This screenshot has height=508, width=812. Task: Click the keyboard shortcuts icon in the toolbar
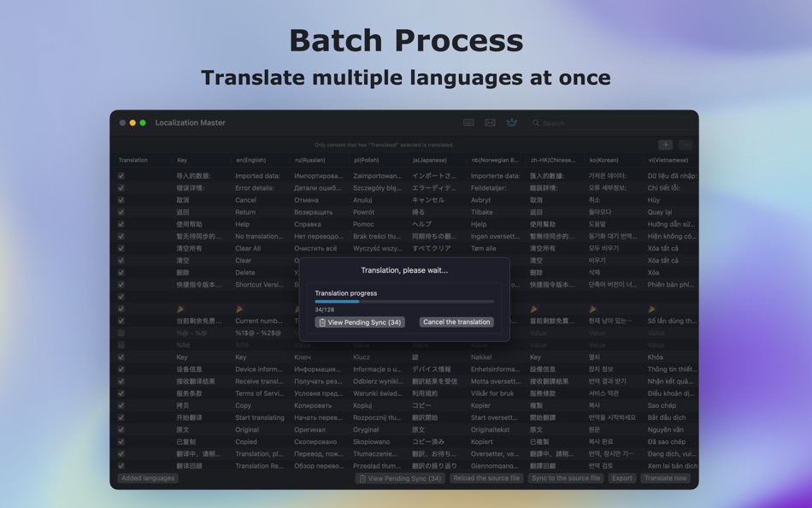tap(469, 122)
